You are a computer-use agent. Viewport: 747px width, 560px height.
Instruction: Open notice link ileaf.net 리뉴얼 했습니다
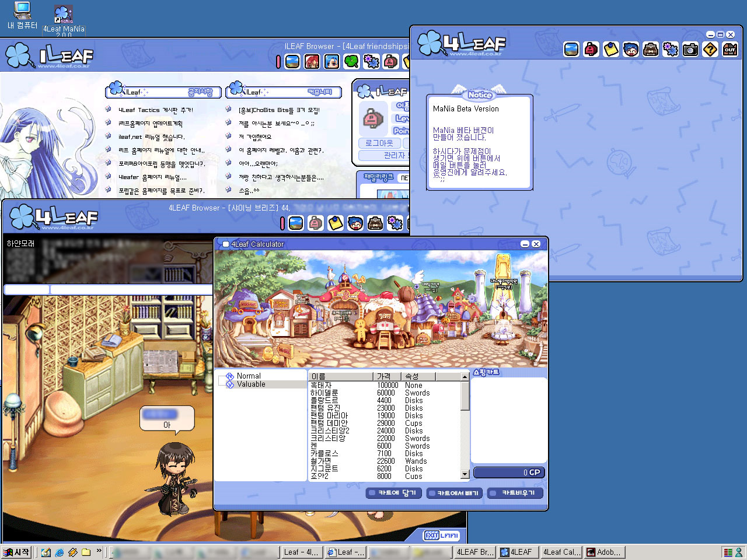[x=152, y=137]
